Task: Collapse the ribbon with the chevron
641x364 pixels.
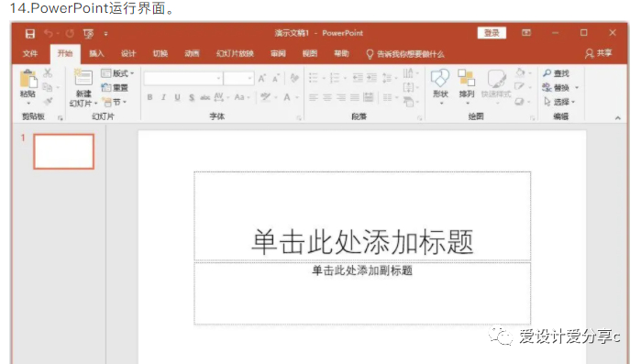Action: [618, 117]
